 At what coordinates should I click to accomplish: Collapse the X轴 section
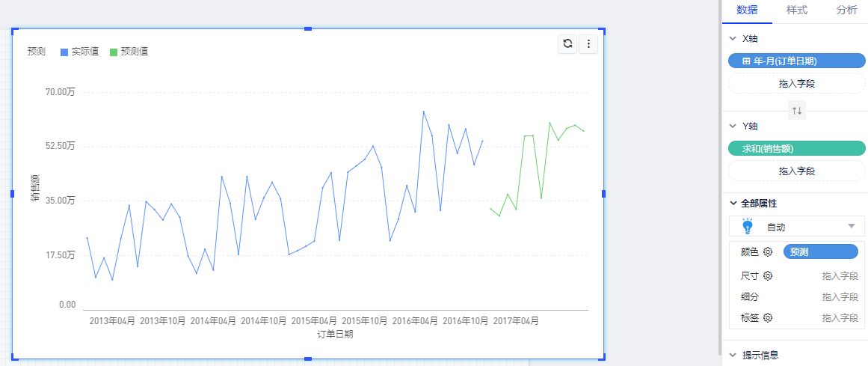pyautogui.click(x=733, y=38)
